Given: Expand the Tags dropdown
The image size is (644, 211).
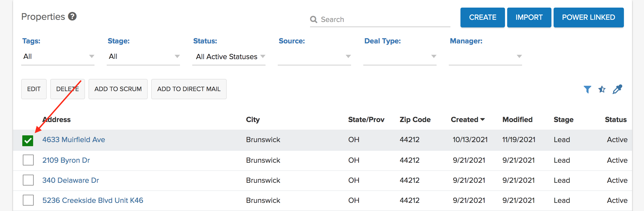Looking at the screenshot, I should click(x=58, y=56).
